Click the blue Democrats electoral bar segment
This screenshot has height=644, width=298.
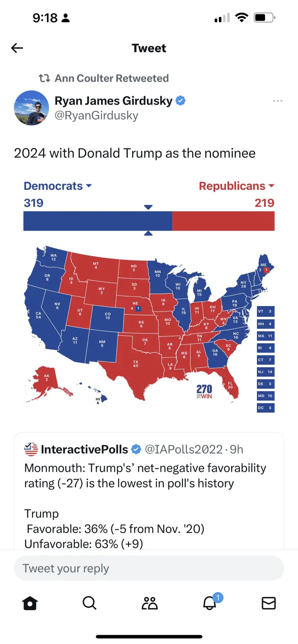click(x=97, y=221)
